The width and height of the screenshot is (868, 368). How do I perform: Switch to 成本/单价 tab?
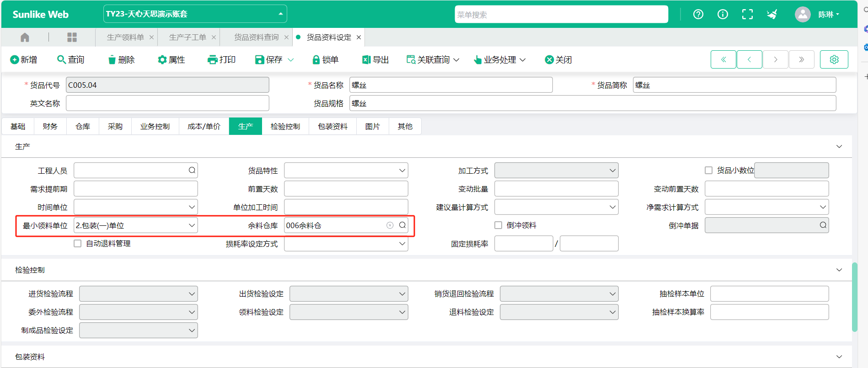point(204,126)
